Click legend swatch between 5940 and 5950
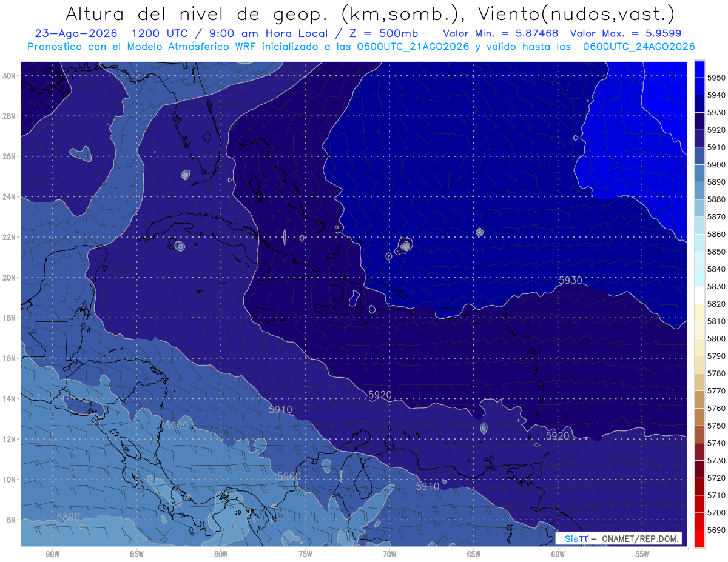728x562 pixels. point(699,86)
